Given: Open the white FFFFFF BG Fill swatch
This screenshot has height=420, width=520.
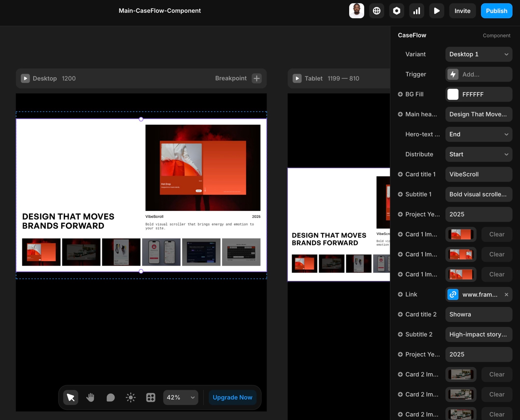Looking at the screenshot, I should point(453,94).
